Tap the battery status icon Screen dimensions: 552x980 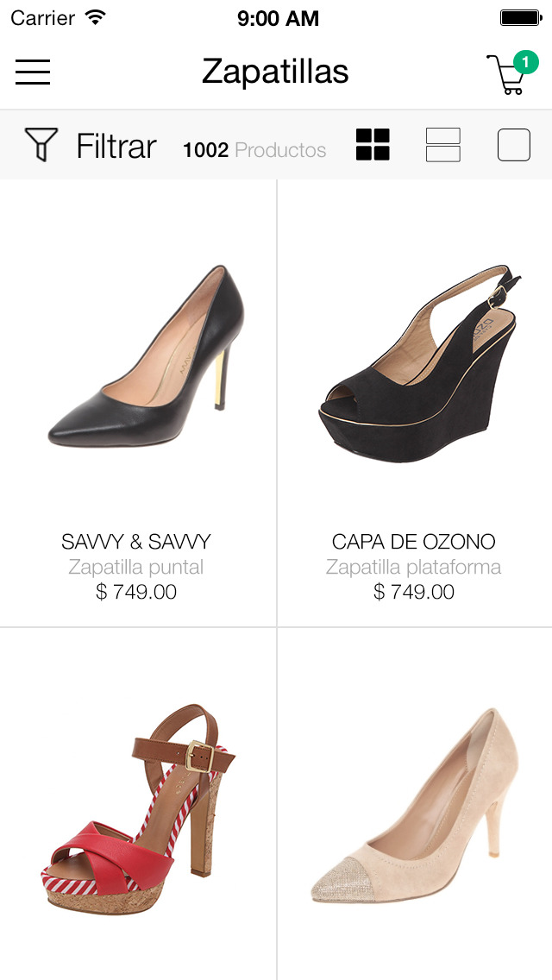tap(521, 17)
